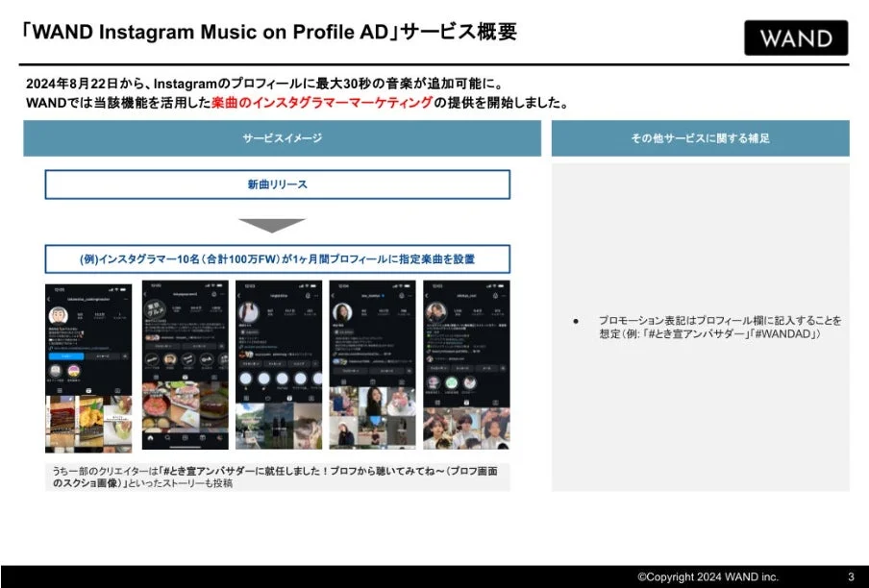The height and width of the screenshot is (588, 869).
Task: Tap the profile avatar icon in bottom navigation
Action: pos(219,437)
